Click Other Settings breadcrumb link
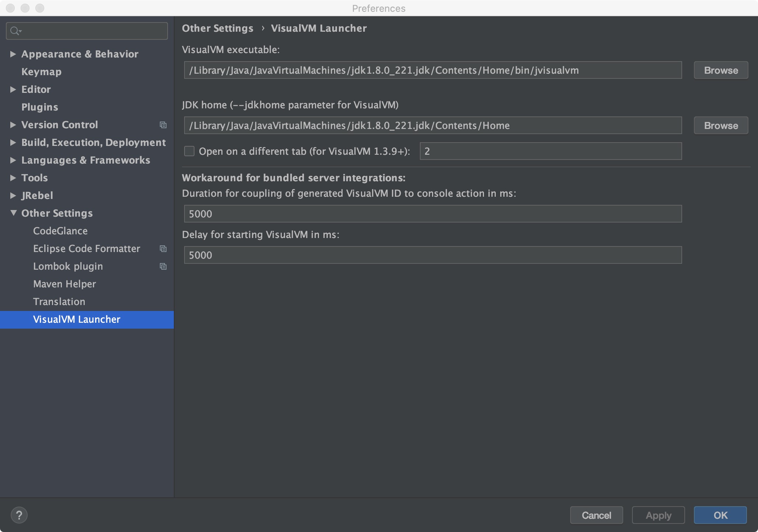 217,28
